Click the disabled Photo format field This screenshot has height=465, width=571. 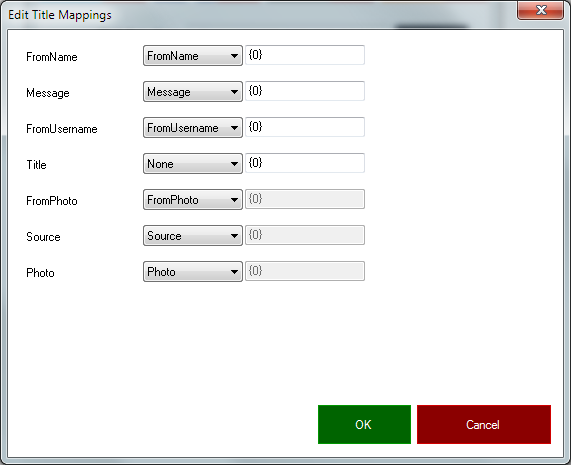click(305, 271)
